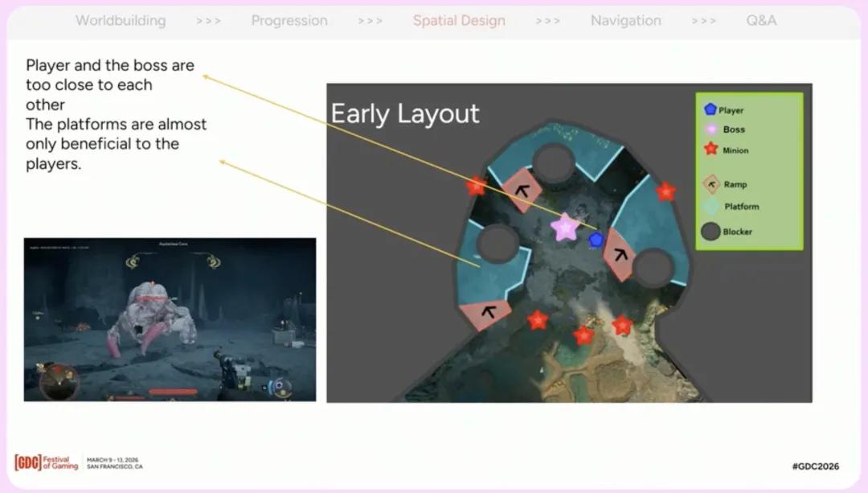This screenshot has height=493, width=868.
Task: Click the "Boss" legend label
Action: (x=734, y=129)
